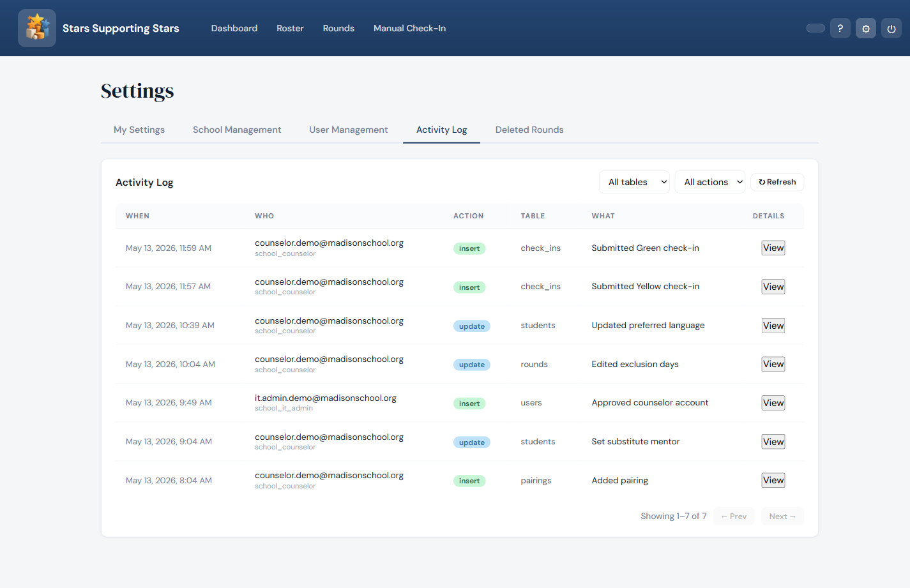View details for Edited exclusion days

pos(773,364)
